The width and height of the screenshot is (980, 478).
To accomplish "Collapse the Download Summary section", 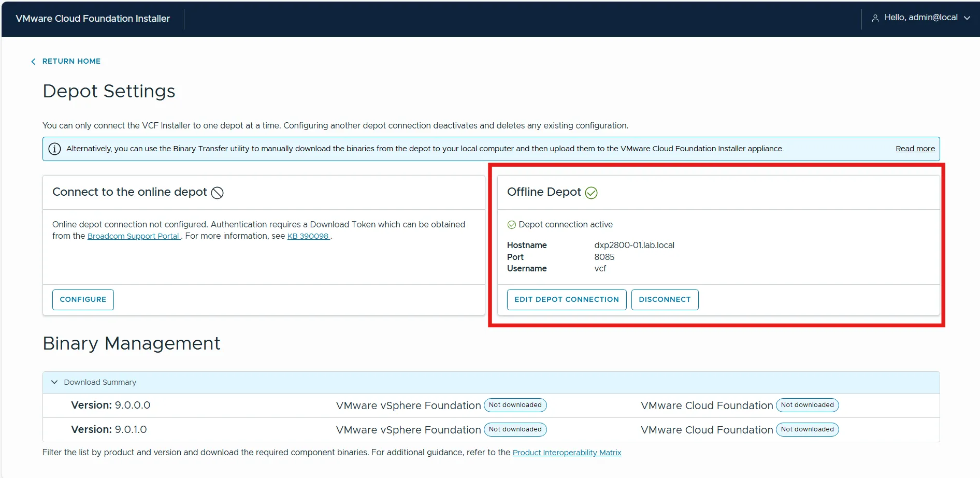I will click(54, 382).
